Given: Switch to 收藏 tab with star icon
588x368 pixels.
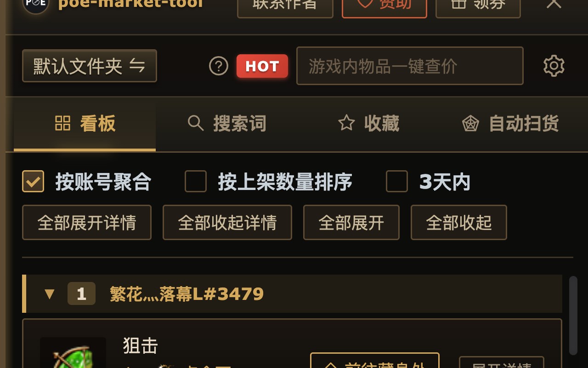Looking at the screenshot, I should click(368, 123).
